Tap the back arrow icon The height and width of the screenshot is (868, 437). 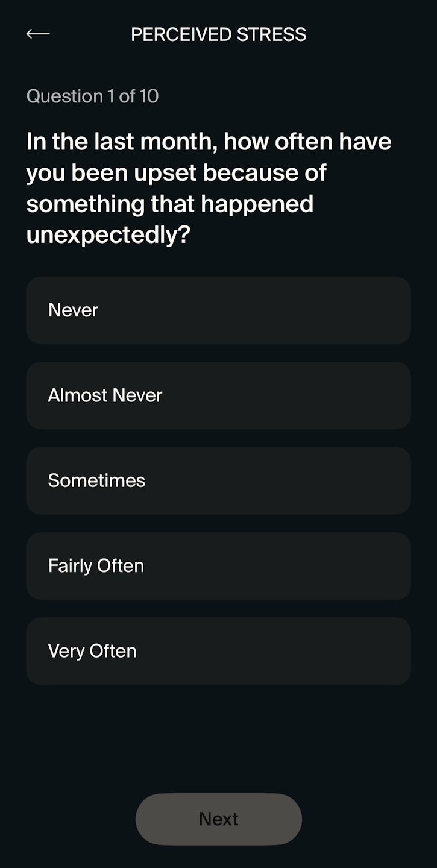pos(38,34)
